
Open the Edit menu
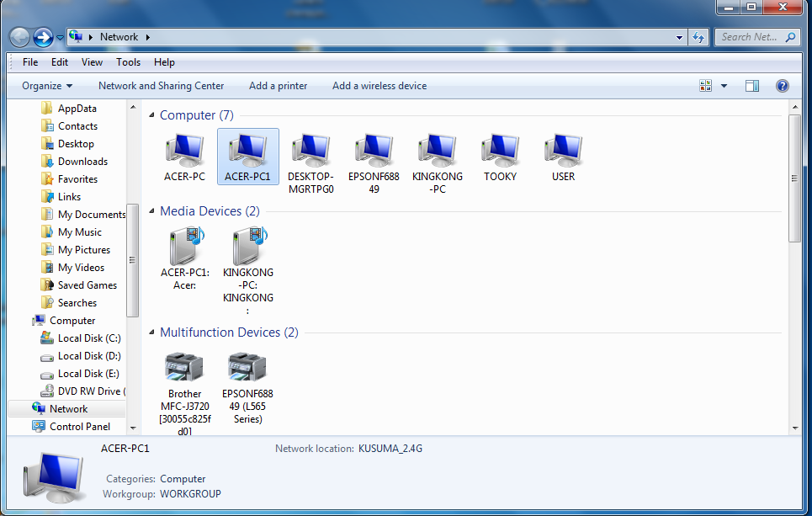pyautogui.click(x=60, y=62)
